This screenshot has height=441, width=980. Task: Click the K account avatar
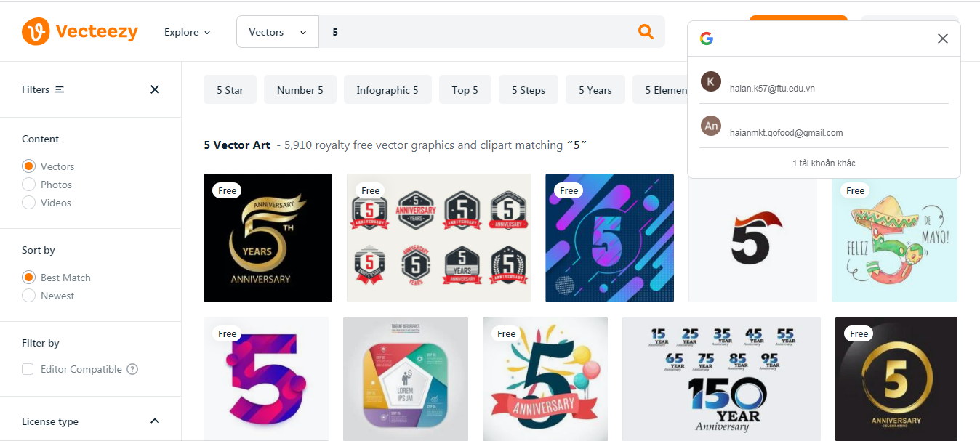point(710,81)
